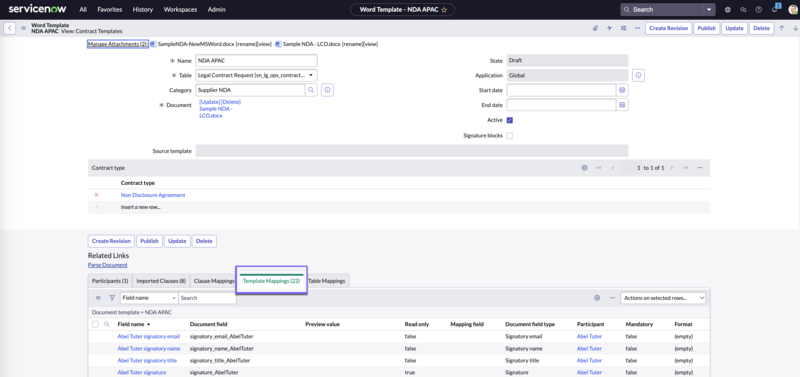Image resolution: width=800 pixels, height=377 pixels.
Task: Toggle the filter funnel in Template Mappings
Action: (112, 298)
